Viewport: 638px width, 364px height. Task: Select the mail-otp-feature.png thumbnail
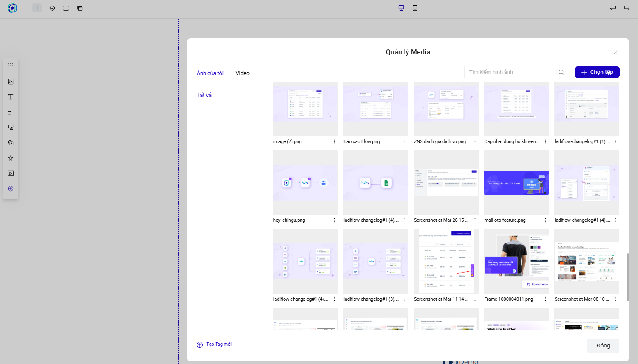tap(516, 183)
